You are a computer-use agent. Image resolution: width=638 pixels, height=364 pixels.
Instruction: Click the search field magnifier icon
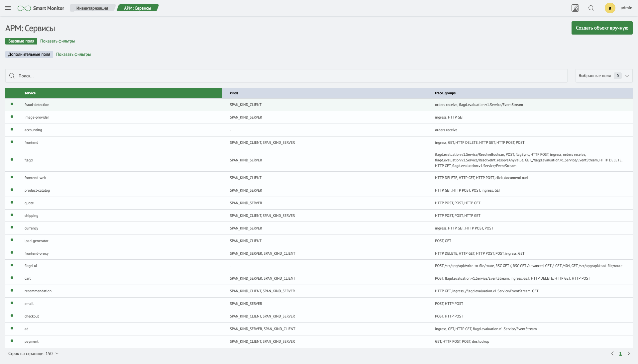12,76
